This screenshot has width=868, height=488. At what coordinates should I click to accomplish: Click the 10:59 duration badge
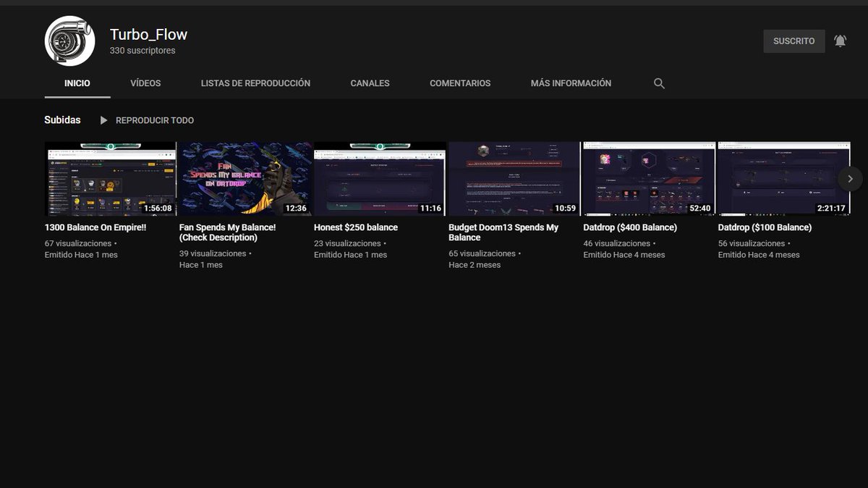565,209
